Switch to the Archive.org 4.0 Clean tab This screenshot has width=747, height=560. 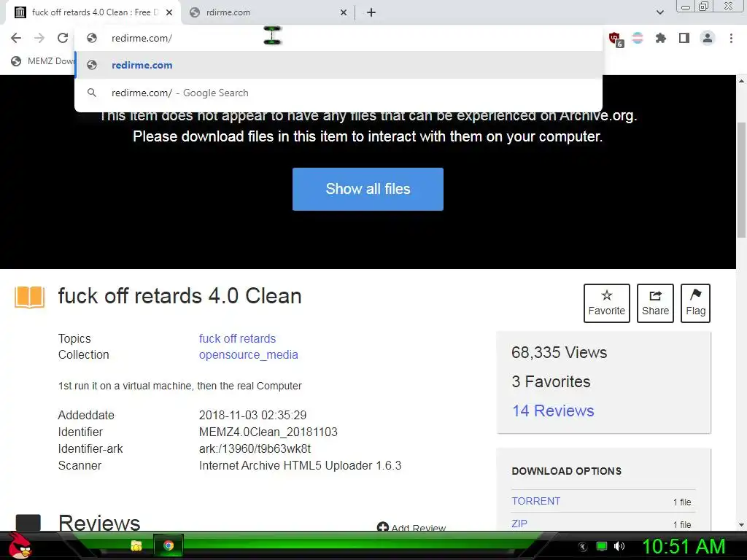pyautogui.click(x=93, y=12)
